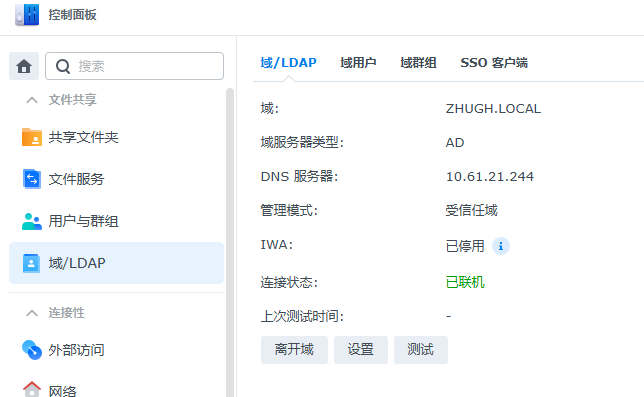Screen dimensions: 644x397
Task: Click the 测试 button
Action: [x=421, y=350]
